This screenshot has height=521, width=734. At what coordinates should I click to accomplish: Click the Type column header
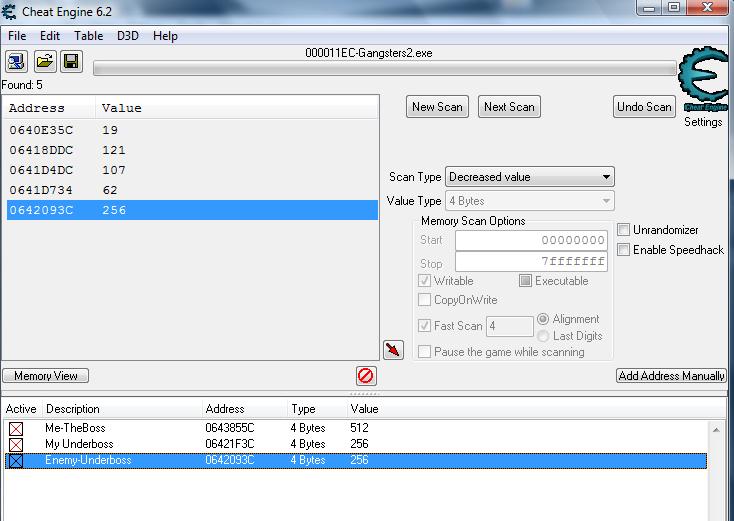coord(303,409)
